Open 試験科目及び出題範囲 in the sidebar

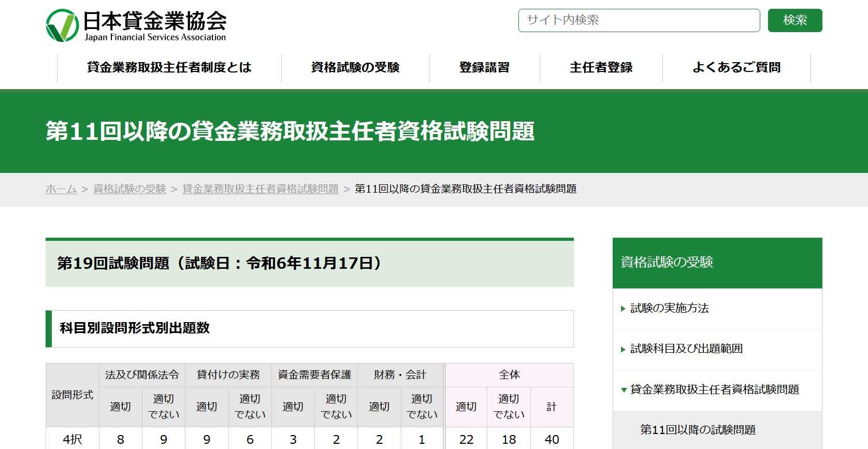(686, 349)
